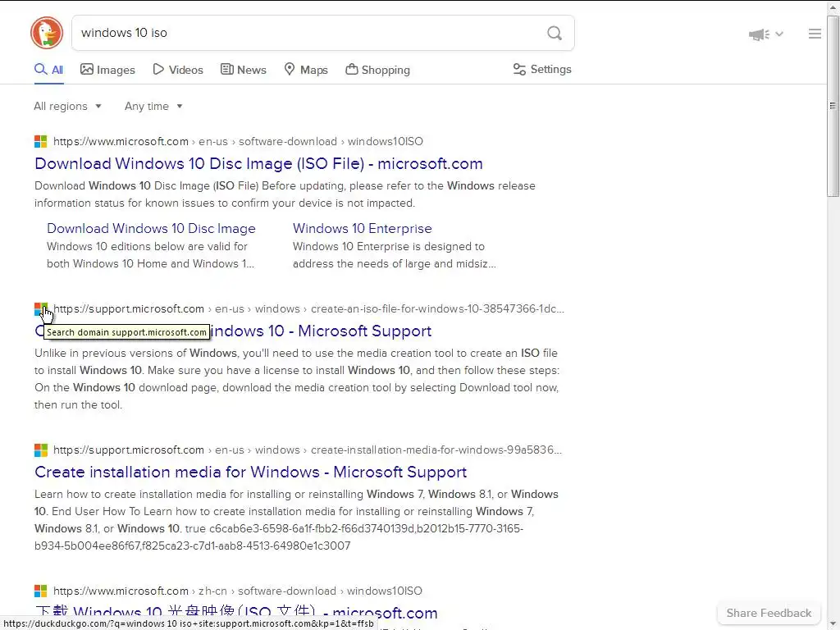Open the Chinese Windows 10 ISO result title
Screen dimensions: 840x630
(x=236, y=613)
